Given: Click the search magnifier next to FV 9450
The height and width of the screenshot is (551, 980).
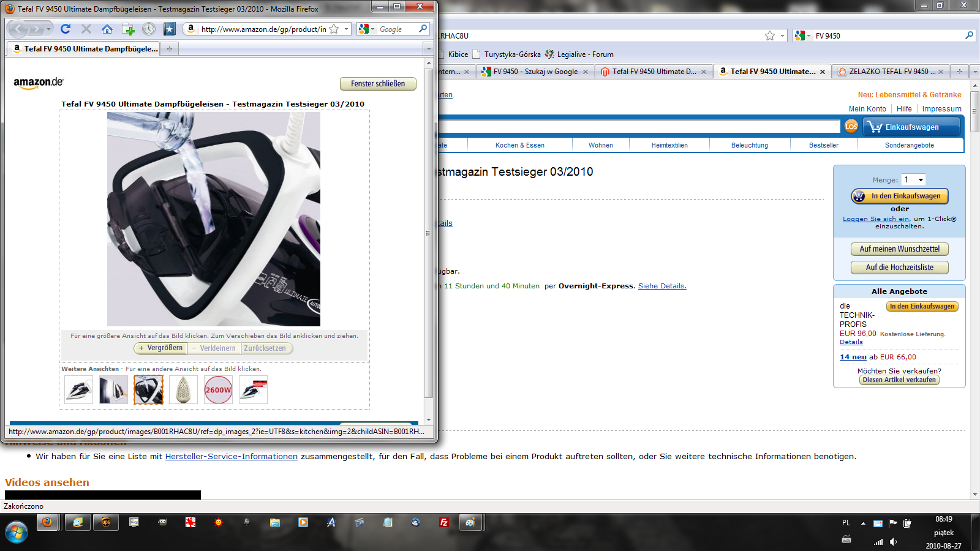Looking at the screenshot, I should pyautogui.click(x=969, y=36).
